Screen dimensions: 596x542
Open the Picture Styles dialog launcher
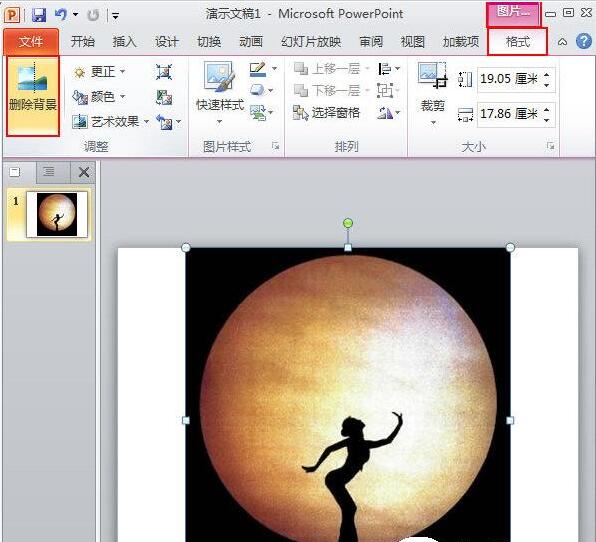tap(276, 146)
